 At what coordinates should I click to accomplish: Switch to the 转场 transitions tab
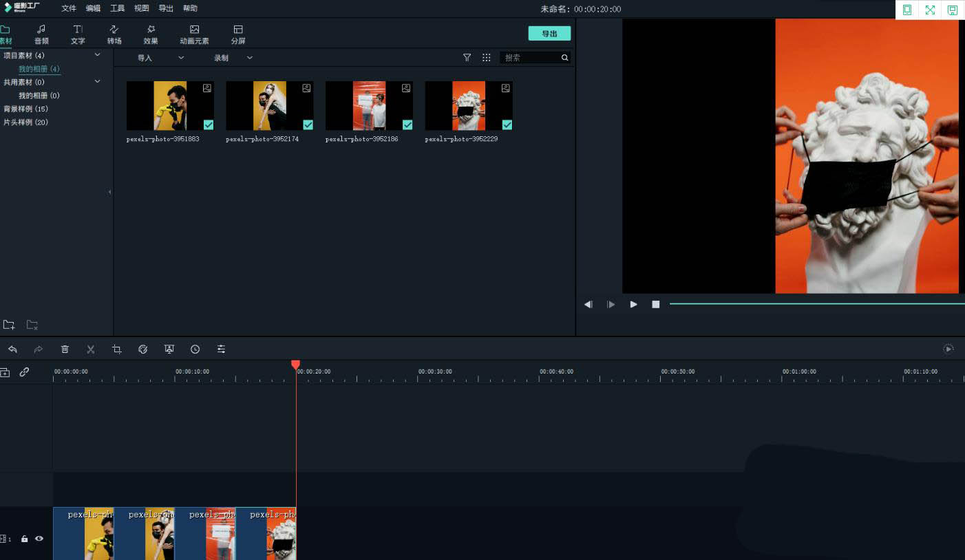[114, 34]
